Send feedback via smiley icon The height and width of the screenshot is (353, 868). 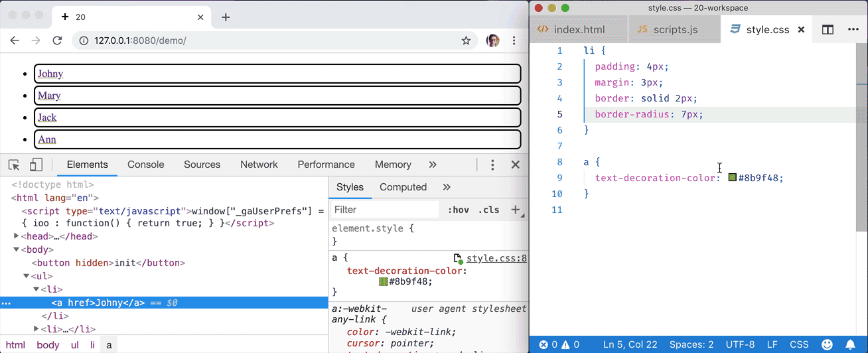tap(828, 345)
